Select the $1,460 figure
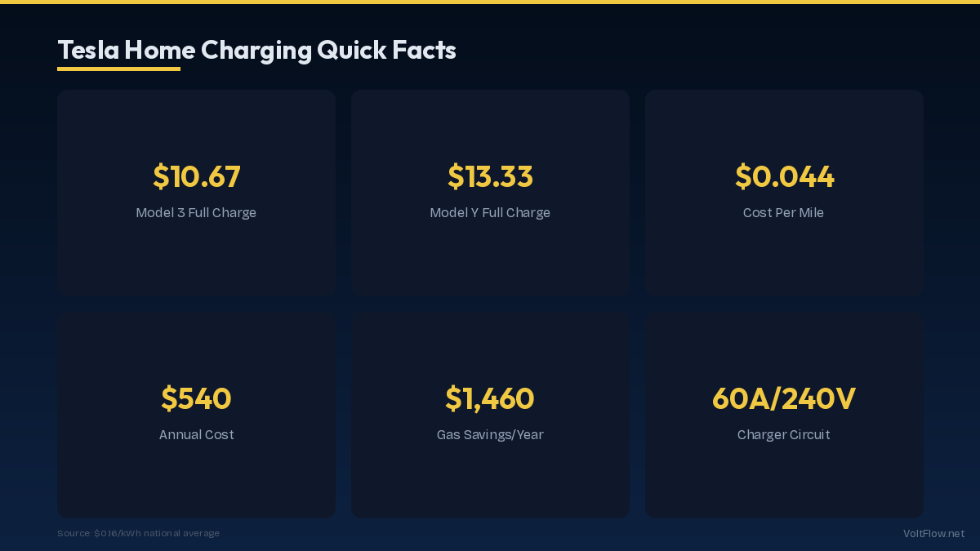Screen dimensions: 980x551 click(x=490, y=398)
